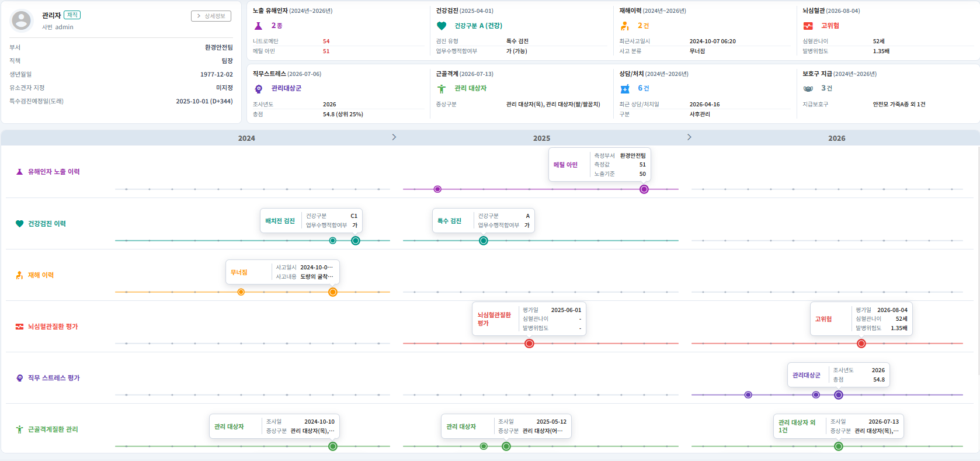Image resolution: width=980 pixels, height=461 pixels.
Task: Click the orange worker icon in 재해이력 card
Action: pos(625,26)
